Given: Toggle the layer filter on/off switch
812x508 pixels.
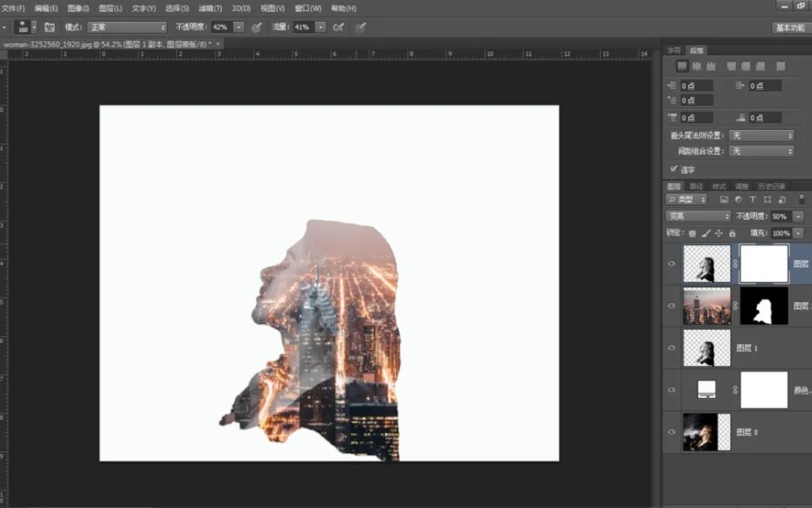Looking at the screenshot, I should [x=801, y=199].
